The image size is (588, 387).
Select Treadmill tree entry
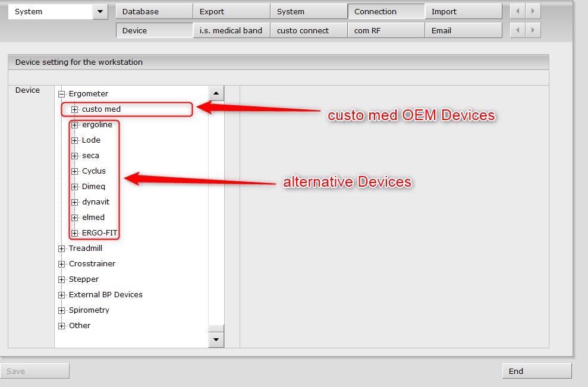86,248
